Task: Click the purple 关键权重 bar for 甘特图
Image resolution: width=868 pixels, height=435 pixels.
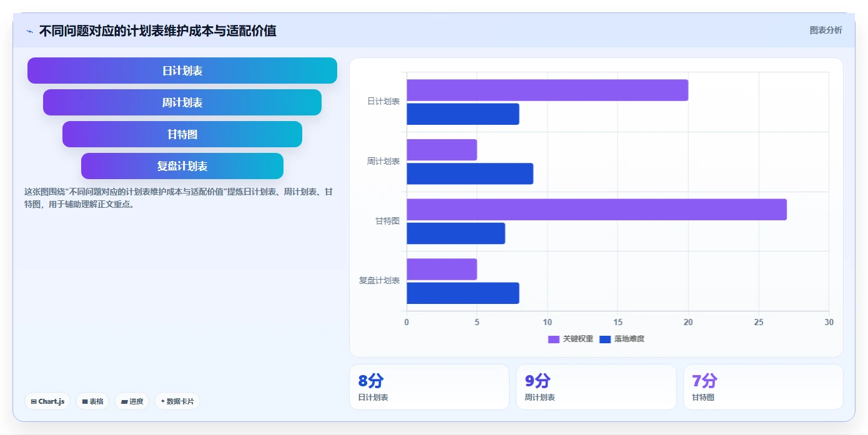Action: [x=596, y=210]
